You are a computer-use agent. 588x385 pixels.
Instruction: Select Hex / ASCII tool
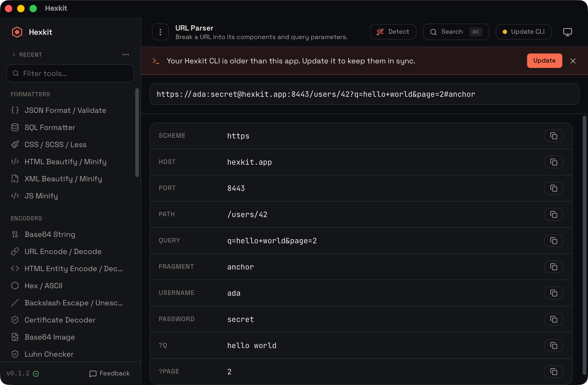tap(70, 286)
